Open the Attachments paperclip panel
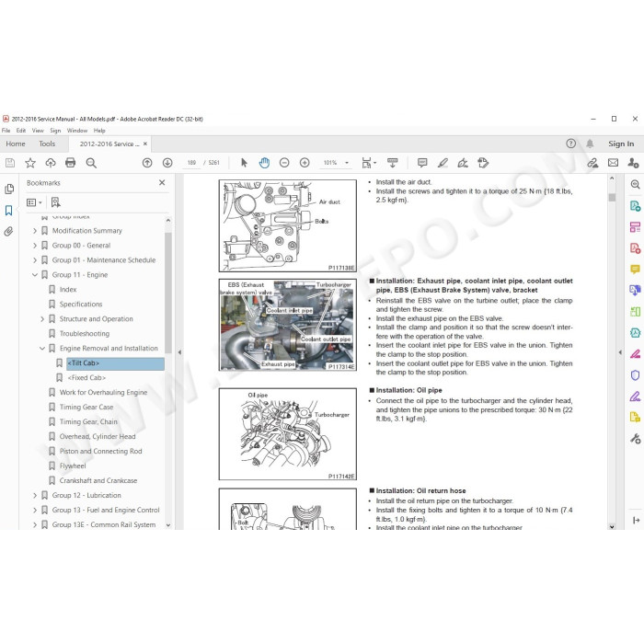 pyautogui.click(x=9, y=232)
